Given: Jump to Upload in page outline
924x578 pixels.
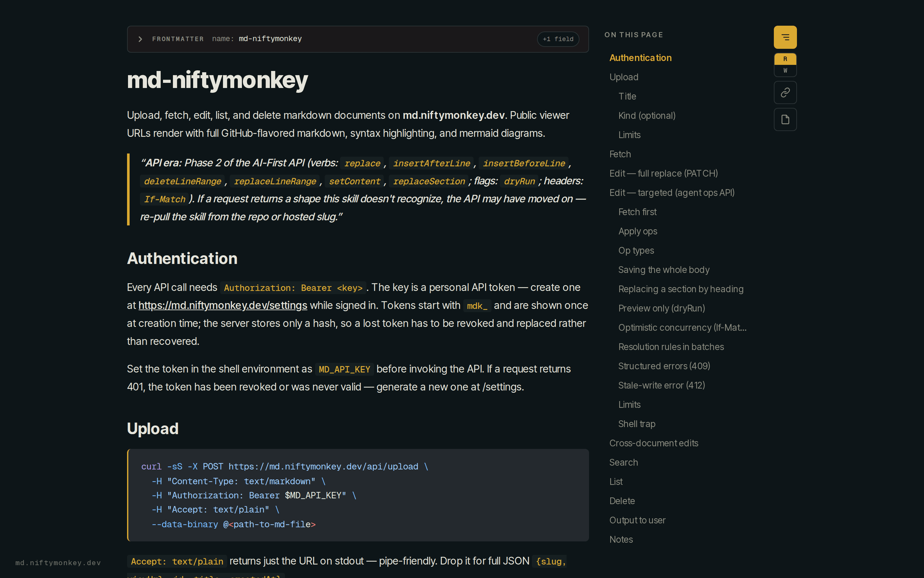Looking at the screenshot, I should point(623,77).
